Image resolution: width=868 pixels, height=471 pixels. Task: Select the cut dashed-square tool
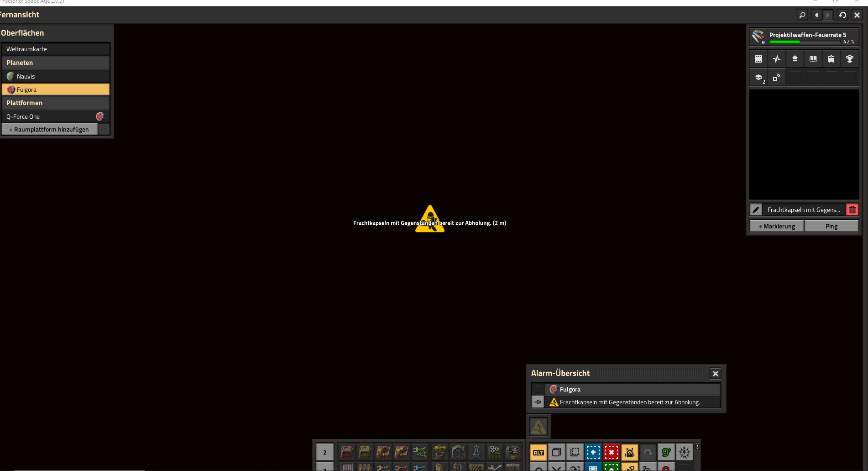point(575,452)
